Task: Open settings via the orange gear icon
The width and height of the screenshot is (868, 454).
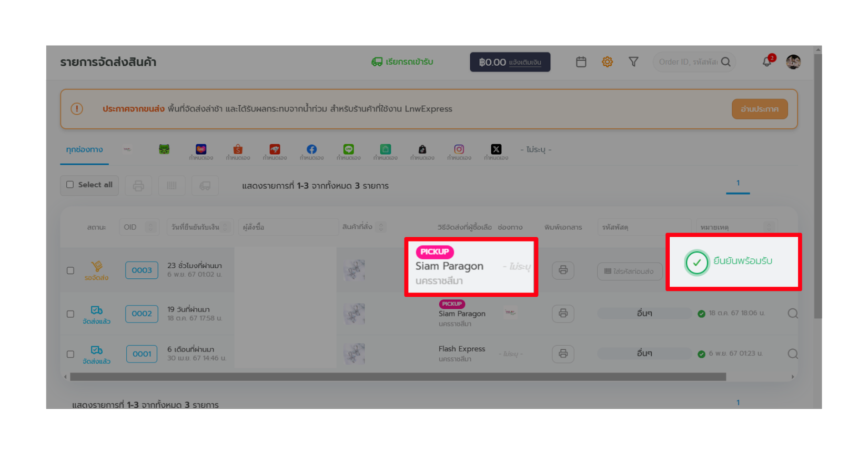Action: tap(607, 62)
